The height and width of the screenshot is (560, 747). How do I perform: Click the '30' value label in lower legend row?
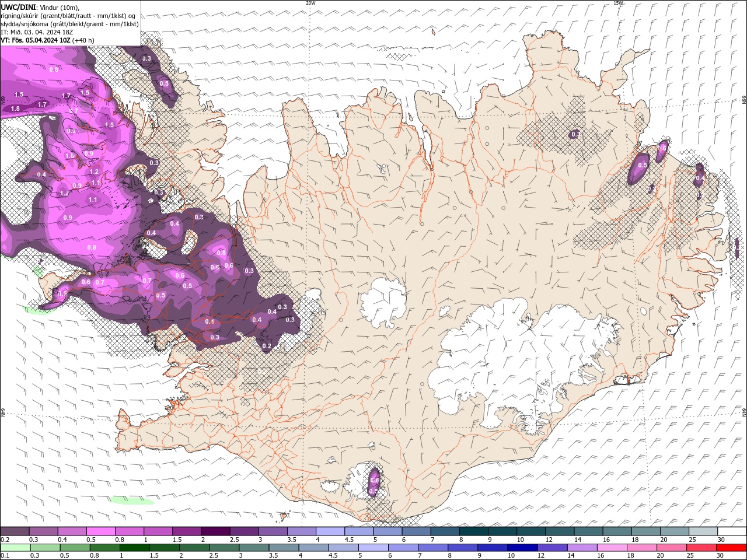pyautogui.click(x=720, y=555)
